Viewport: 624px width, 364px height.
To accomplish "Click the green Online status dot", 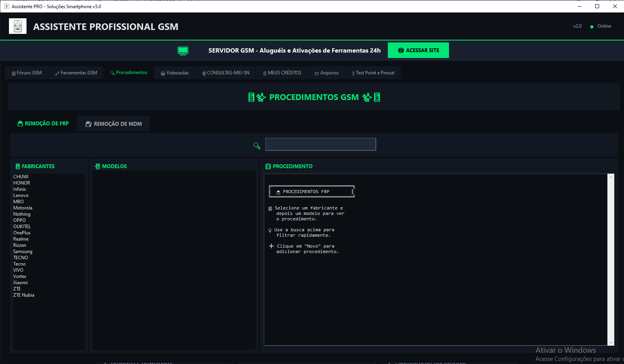I will coord(592,26).
